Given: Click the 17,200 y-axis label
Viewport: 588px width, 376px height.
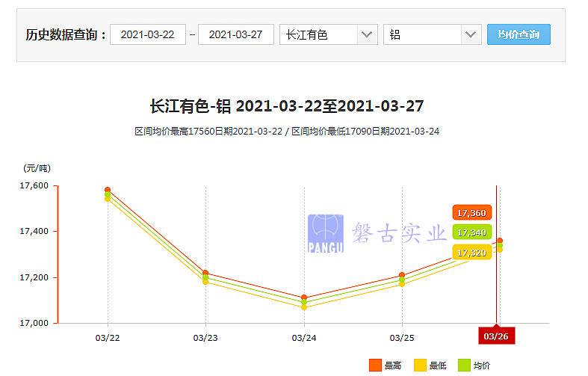Looking at the screenshot, I should tap(34, 277).
